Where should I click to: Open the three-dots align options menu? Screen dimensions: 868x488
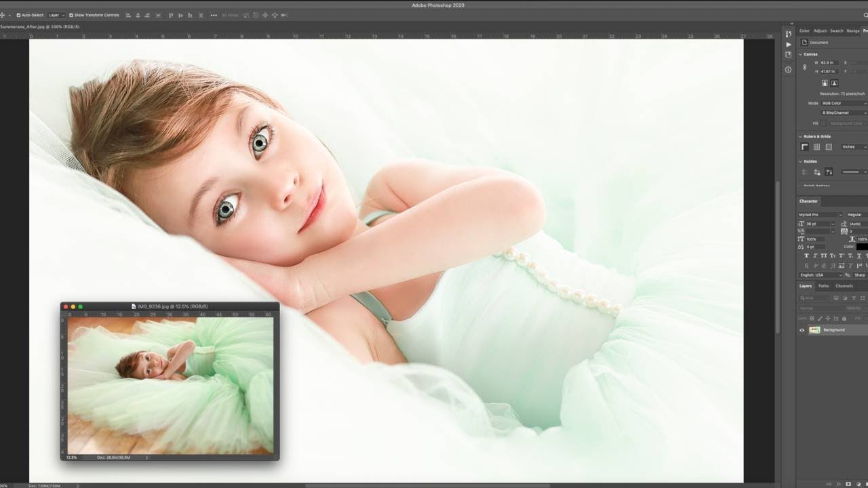tap(214, 15)
